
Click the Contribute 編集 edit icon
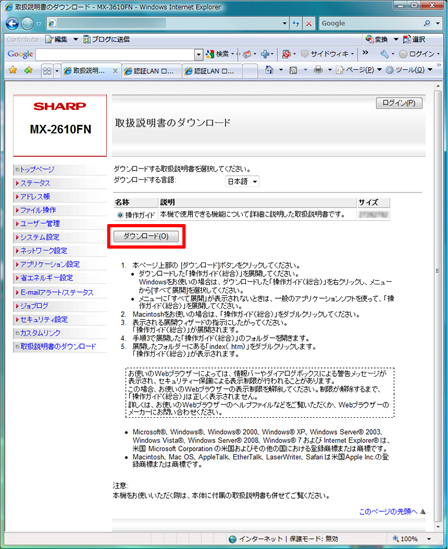pyautogui.click(x=56, y=39)
